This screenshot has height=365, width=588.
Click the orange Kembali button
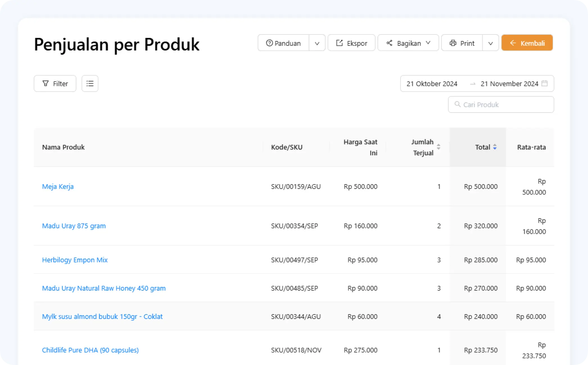(x=527, y=43)
